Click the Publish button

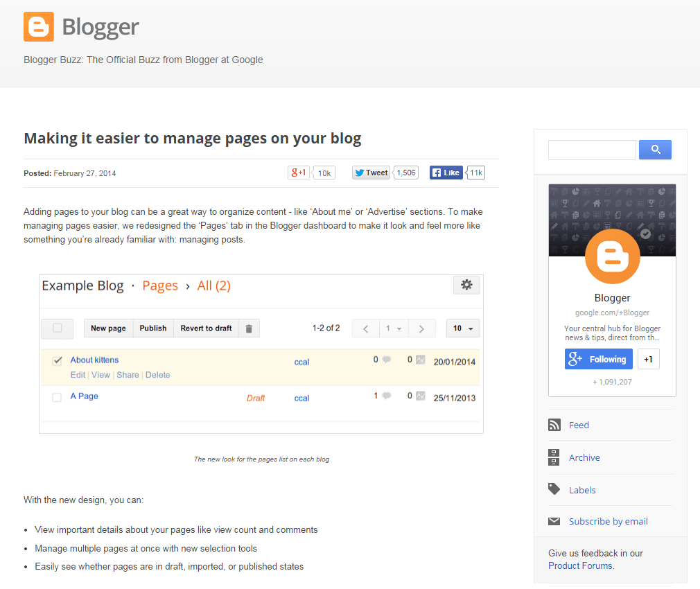pos(153,328)
